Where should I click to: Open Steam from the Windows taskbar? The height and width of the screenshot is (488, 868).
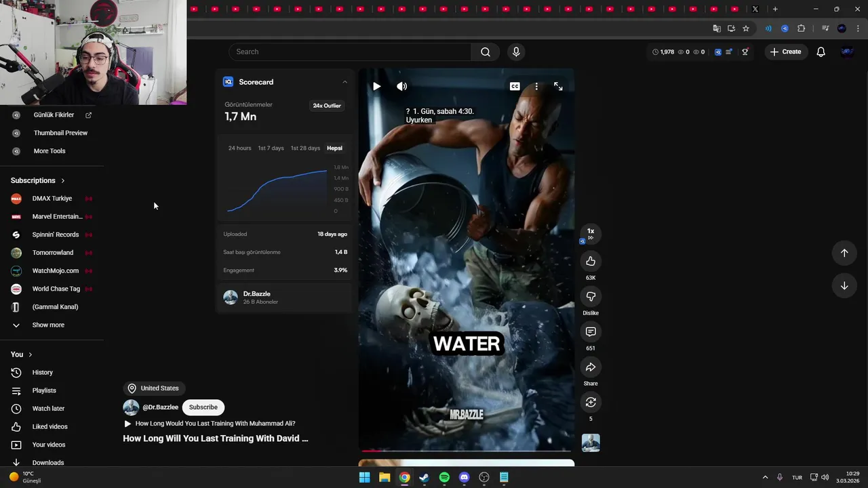pos(425,477)
